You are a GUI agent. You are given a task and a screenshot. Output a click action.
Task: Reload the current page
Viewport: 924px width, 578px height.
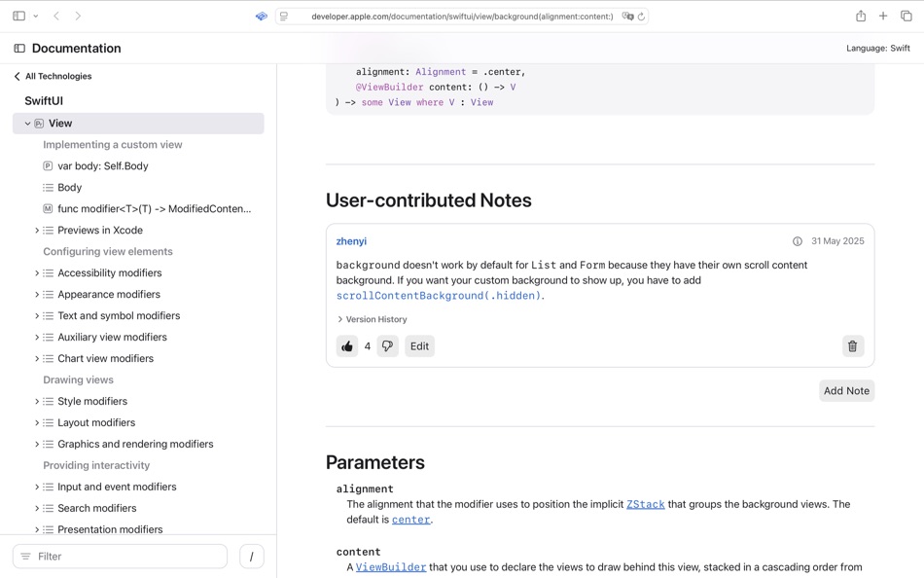point(641,16)
